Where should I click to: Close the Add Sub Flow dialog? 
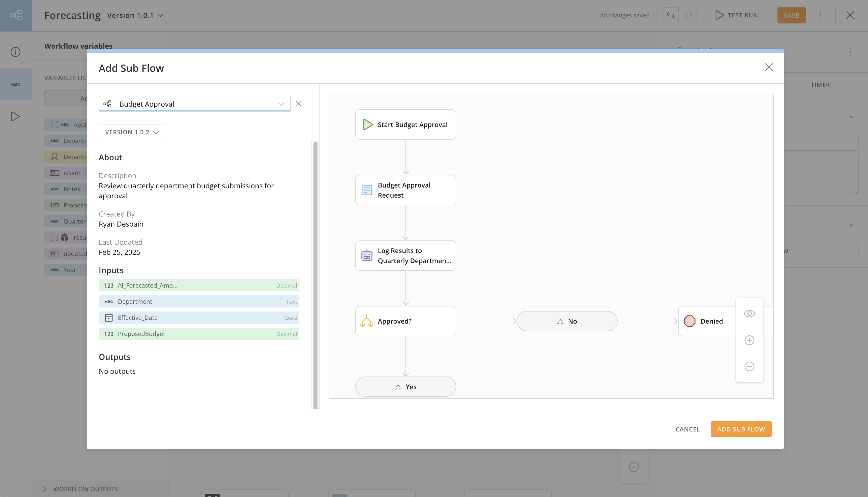coord(769,67)
